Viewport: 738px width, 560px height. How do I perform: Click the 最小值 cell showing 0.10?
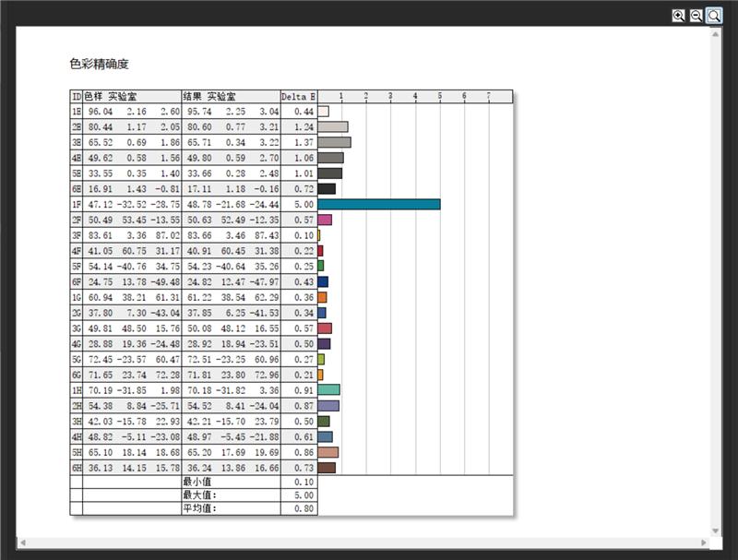(x=304, y=481)
